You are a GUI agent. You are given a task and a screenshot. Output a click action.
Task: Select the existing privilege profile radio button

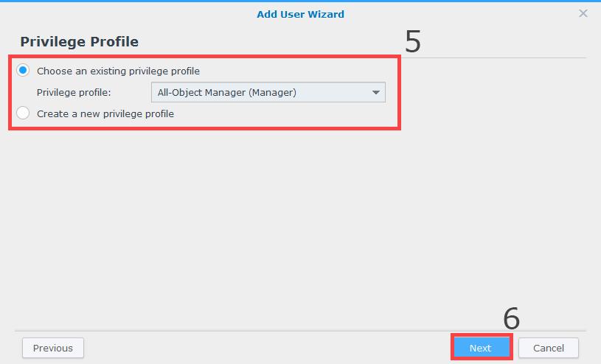[23, 70]
